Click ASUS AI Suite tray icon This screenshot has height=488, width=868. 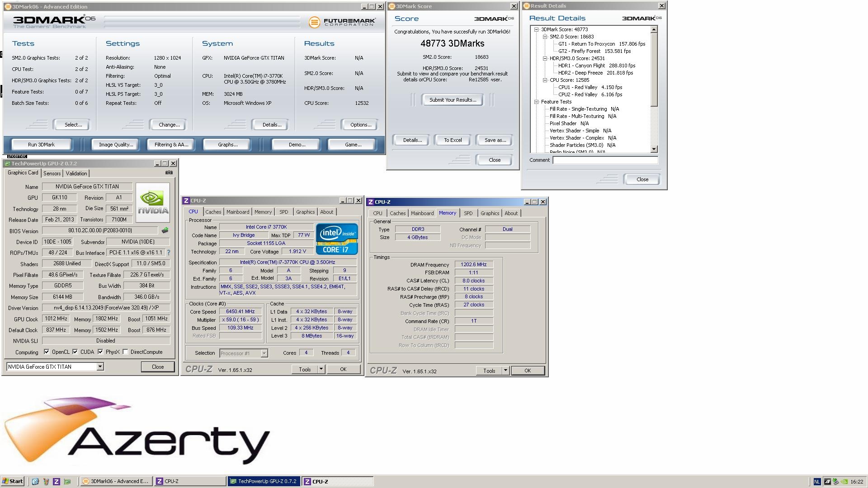[x=827, y=482]
